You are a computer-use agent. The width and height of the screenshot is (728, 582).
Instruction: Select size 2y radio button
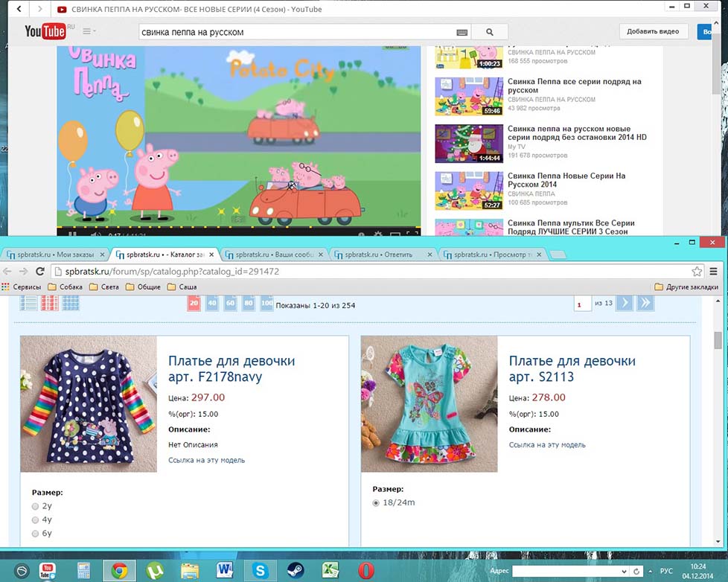(x=36, y=506)
